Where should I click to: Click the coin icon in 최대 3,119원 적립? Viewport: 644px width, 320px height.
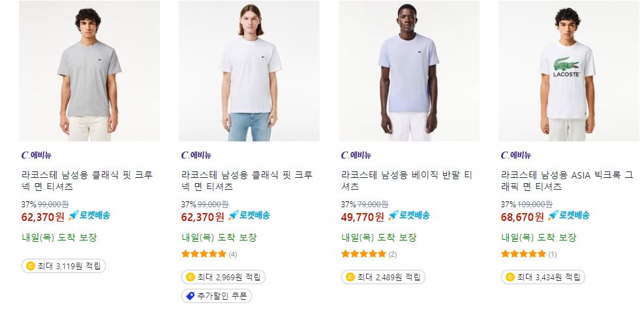pos(31,266)
